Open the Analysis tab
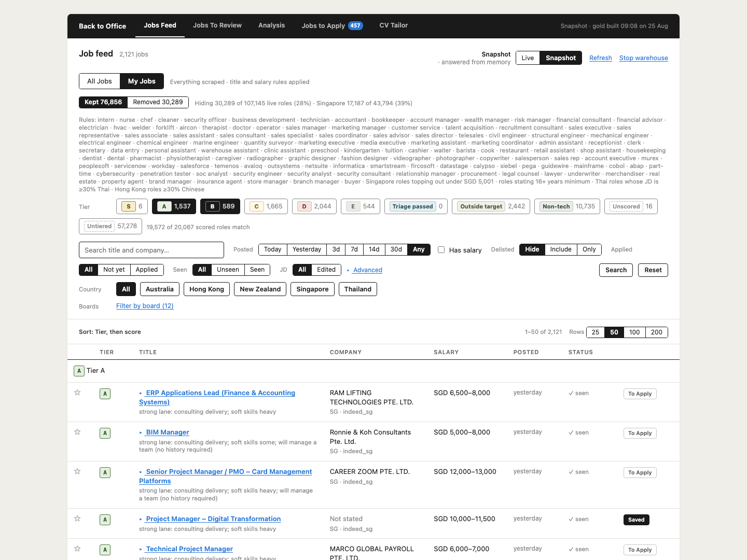This screenshot has width=747, height=560. click(x=272, y=25)
